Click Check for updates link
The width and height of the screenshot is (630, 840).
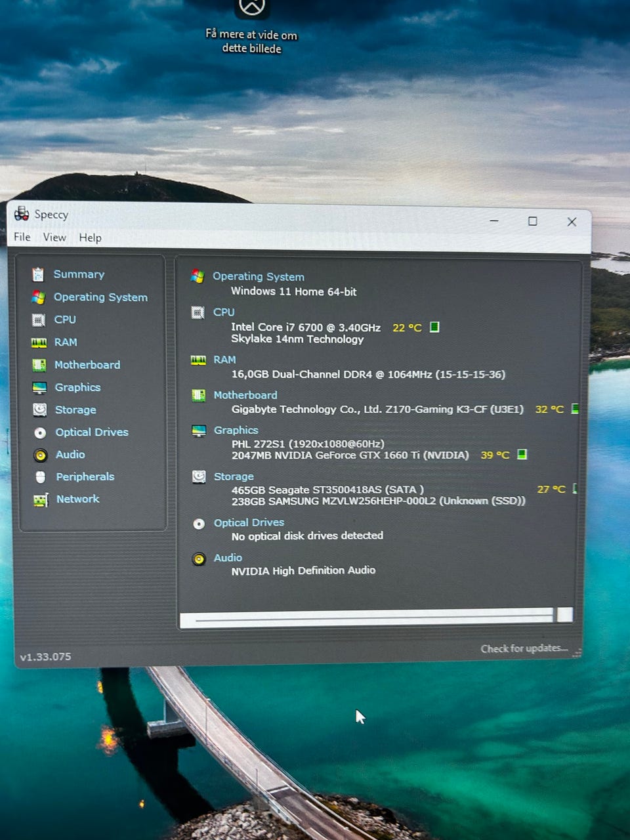tap(524, 648)
